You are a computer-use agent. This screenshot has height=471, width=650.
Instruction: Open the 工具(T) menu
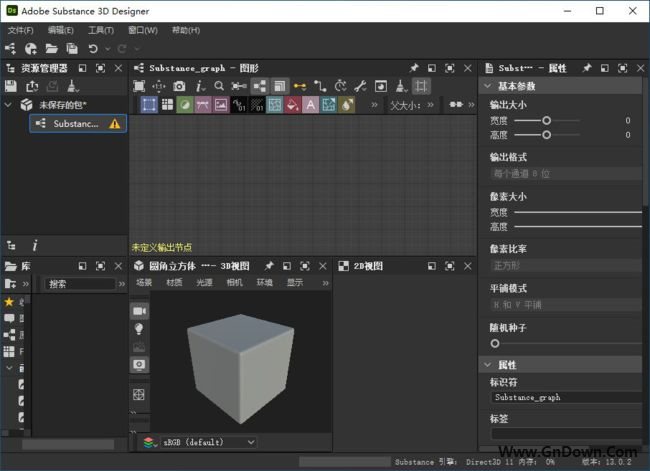(x=101, y=30)
